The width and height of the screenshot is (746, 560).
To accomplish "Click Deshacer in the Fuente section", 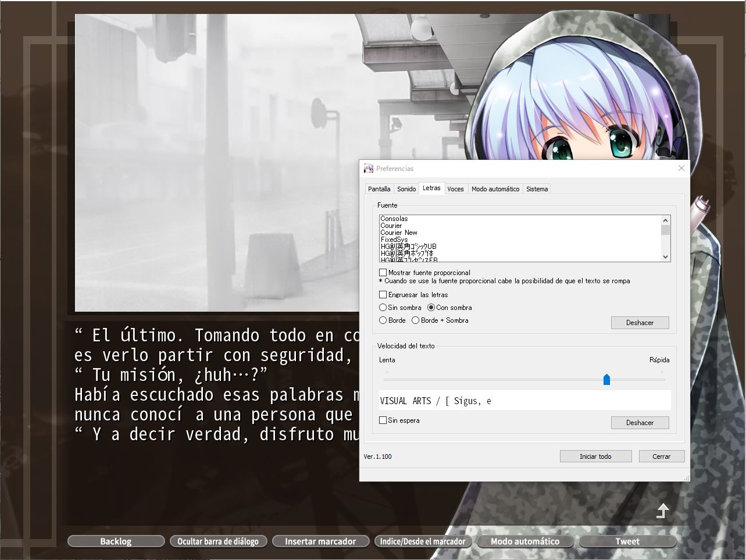I will tap(640, 323).
